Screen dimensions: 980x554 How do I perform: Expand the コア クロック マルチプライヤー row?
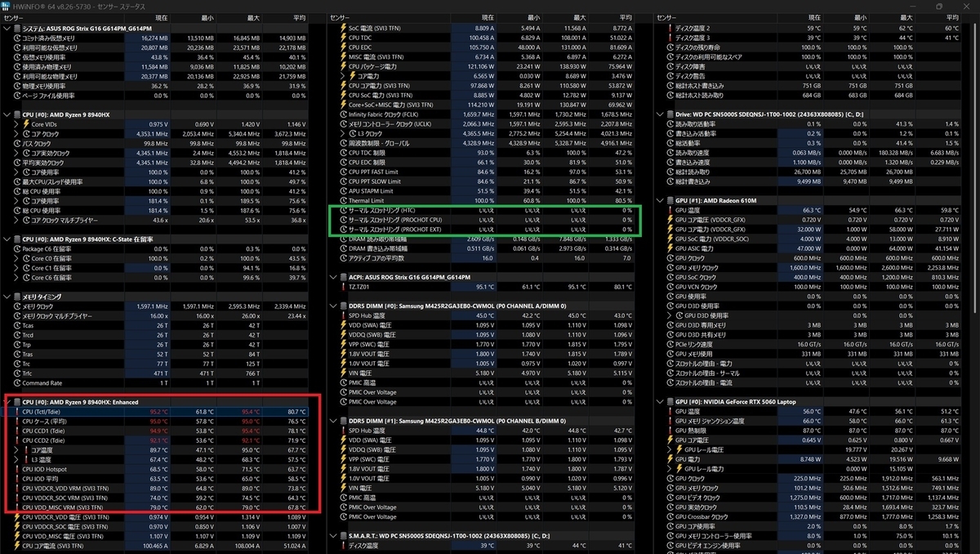click(17, 220)
